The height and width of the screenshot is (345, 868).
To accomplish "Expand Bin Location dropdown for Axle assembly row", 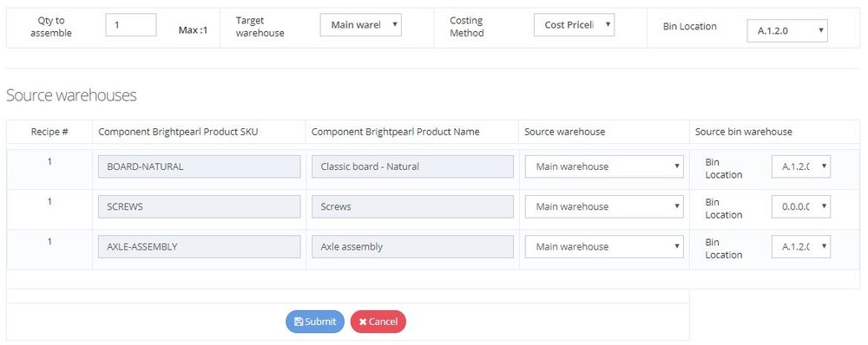I will 801,246.
